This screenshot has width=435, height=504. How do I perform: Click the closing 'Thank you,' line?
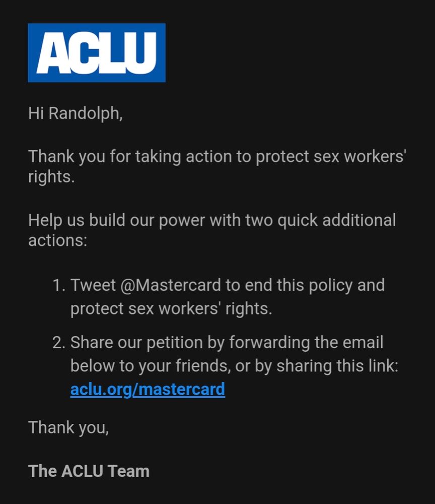click(68, 427)
